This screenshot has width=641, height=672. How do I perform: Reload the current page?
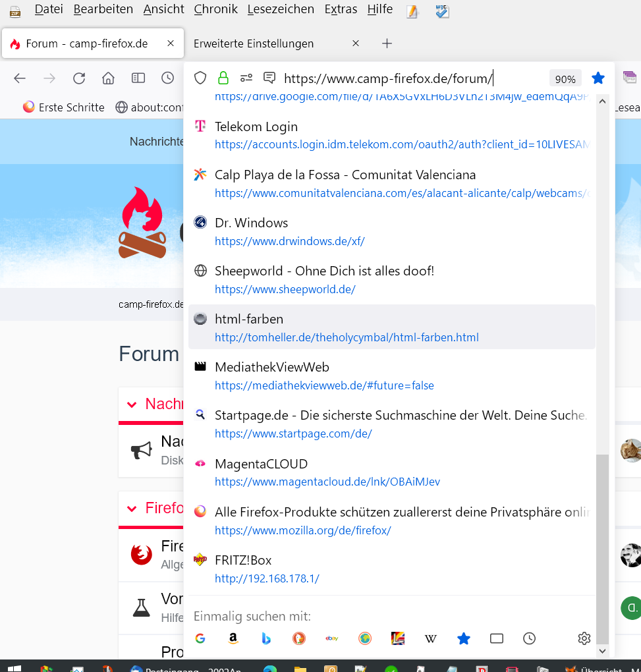pos(79,78)
